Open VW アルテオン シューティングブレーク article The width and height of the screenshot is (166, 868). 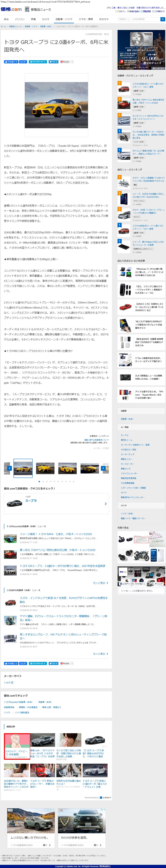click(x=63, y=636)
